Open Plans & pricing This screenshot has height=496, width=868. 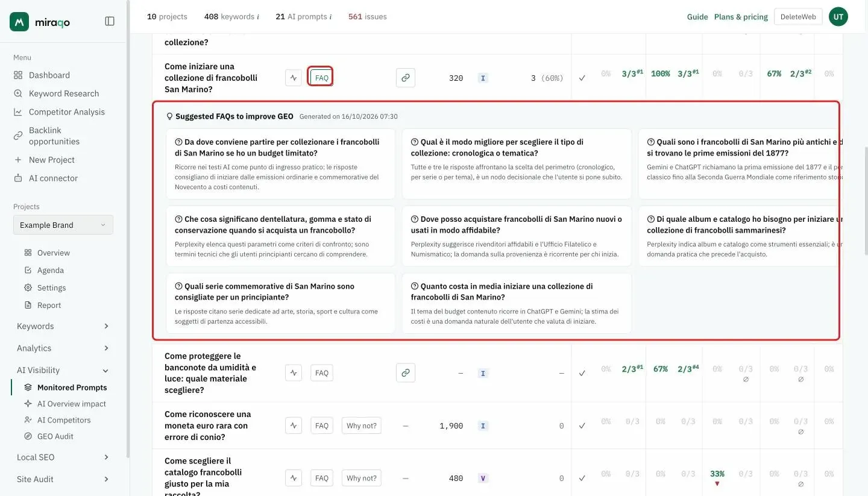tap(741, 17)
